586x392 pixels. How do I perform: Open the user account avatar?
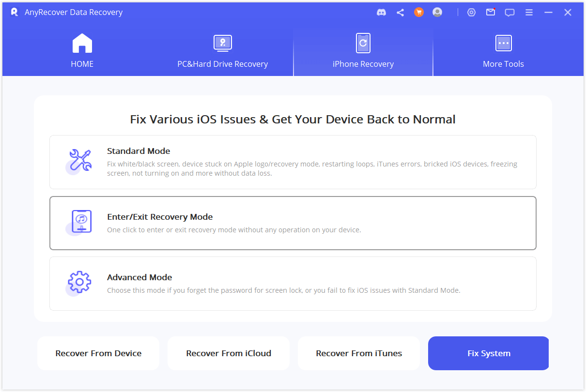coord(437,13)
